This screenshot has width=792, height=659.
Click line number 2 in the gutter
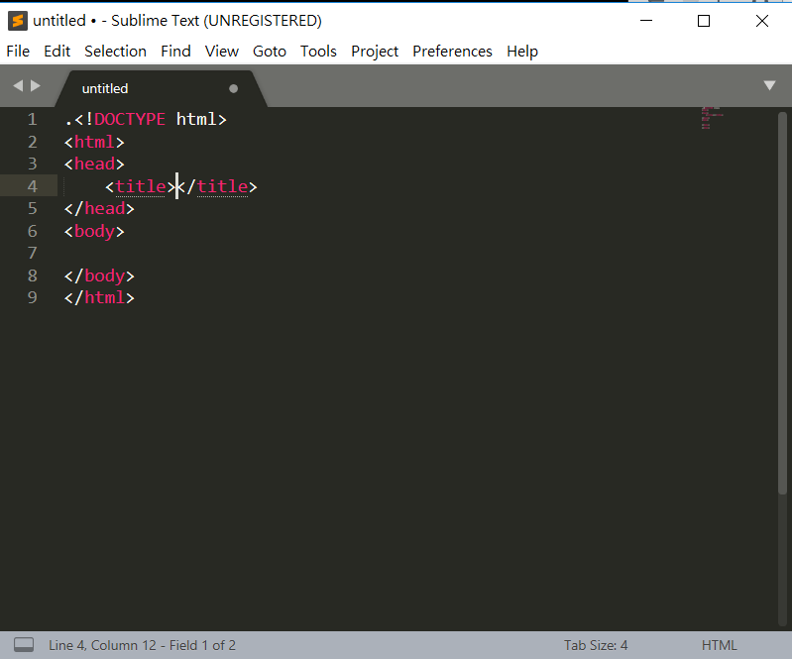tap(32, 142)
